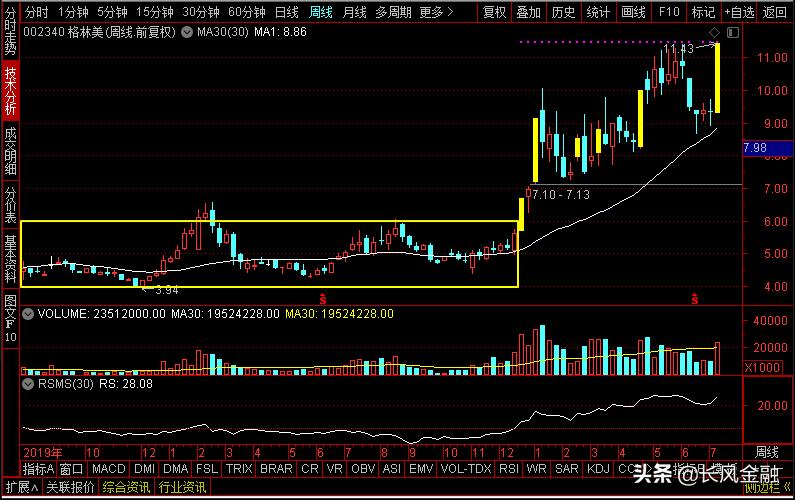Viewport: 795px width, 500px height.
Task: Select the 窗口 tab
Action: (71, 469)
